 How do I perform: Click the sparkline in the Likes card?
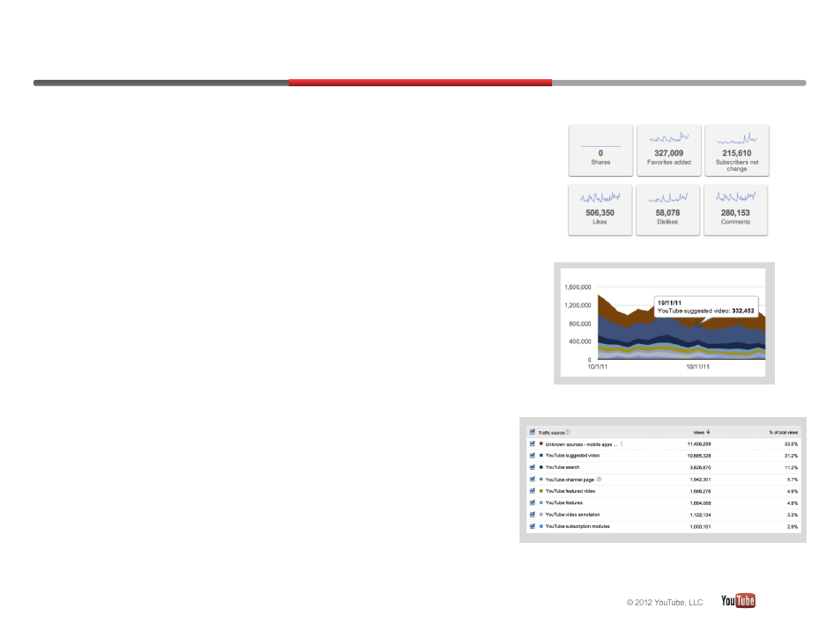pyautogui.click(x=600, y=197)
